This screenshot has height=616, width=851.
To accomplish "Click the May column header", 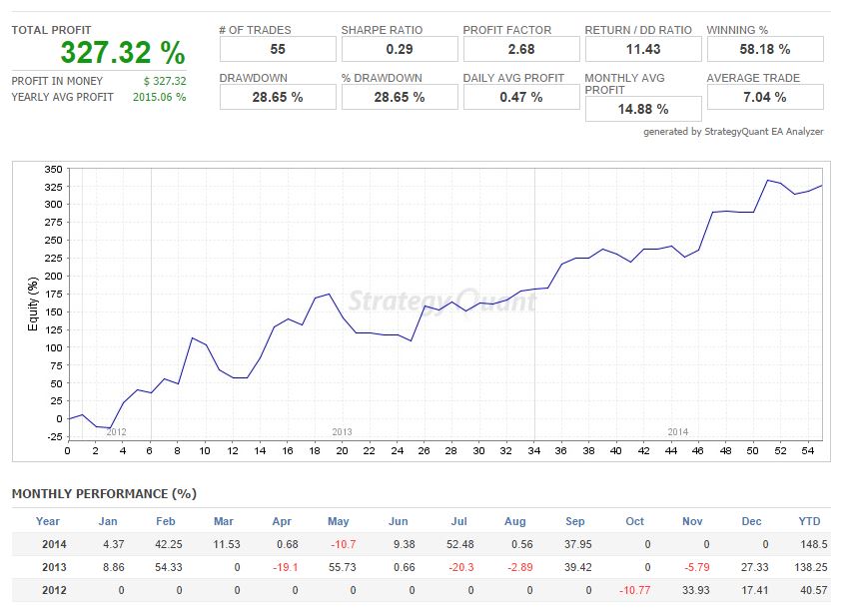I will pyautogui.click(x=339, y=521).
